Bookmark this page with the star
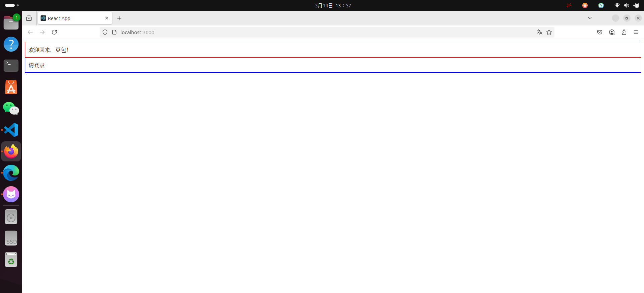Viewport: 644px width, 293px height. (x=549, y=32)
